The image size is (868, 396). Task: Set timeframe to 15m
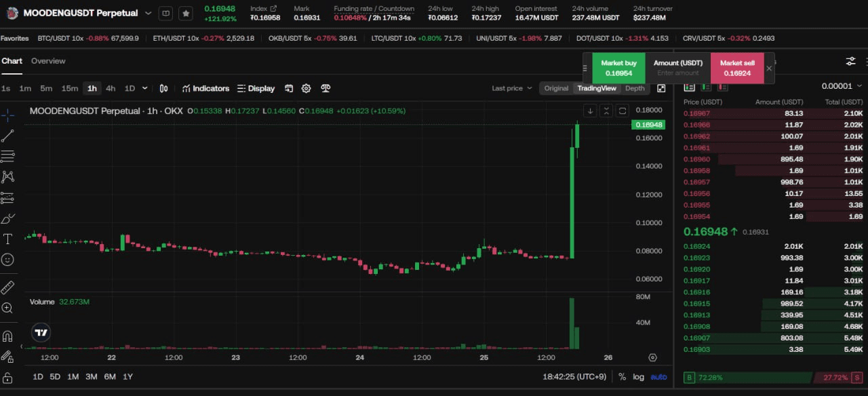click(70, 88)
